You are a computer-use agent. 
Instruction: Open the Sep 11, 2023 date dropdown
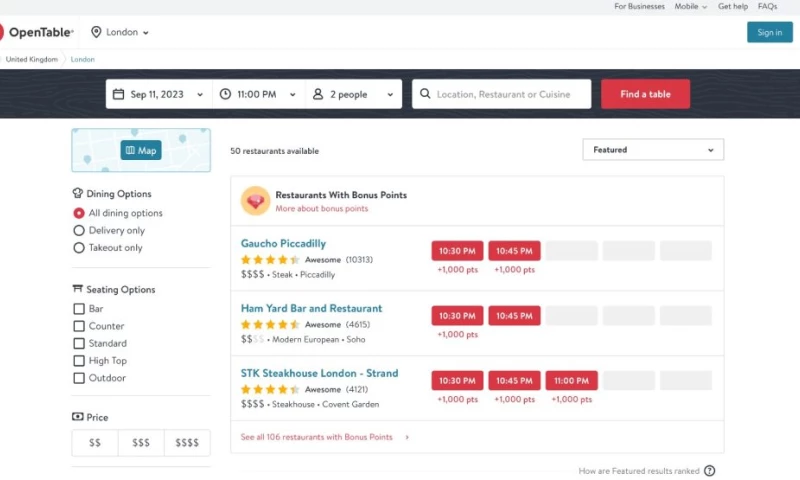[x=159, y=94]
